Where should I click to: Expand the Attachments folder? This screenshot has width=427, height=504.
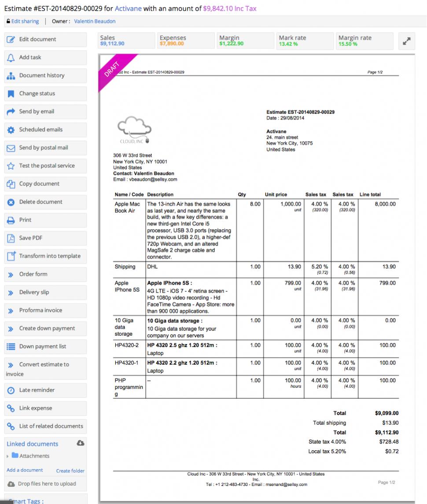[x=8, y=456]
